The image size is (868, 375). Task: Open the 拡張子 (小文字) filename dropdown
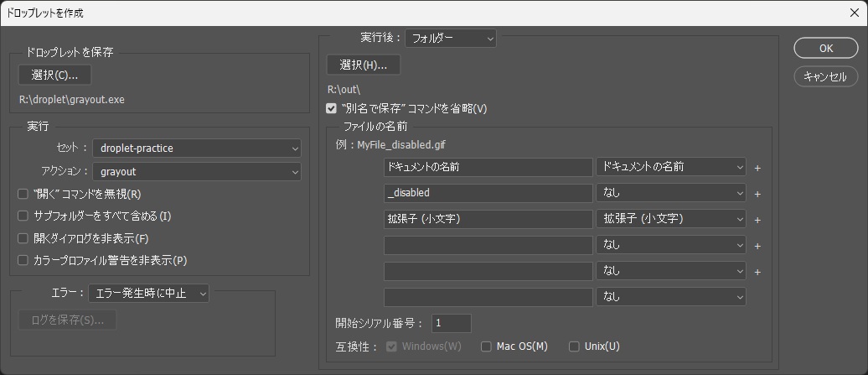coord(671,219)
